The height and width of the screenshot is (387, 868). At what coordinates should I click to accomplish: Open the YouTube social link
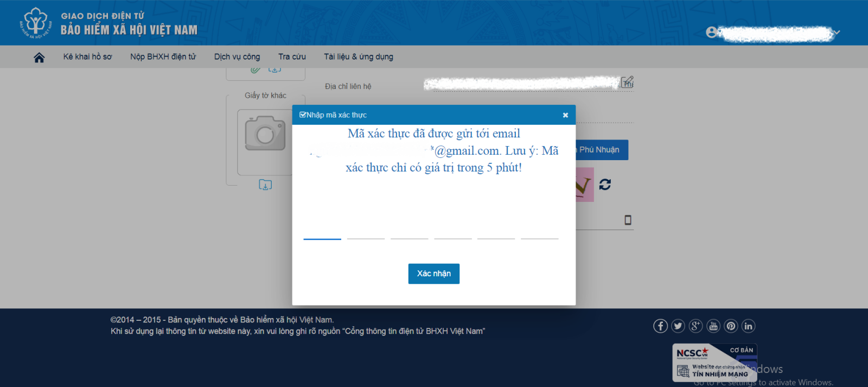pos(713,326)
